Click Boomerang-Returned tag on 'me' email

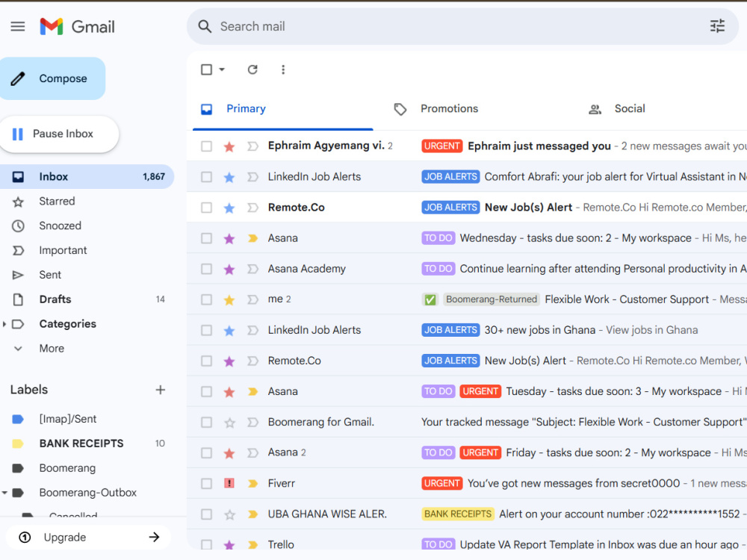tap(492, 299)
